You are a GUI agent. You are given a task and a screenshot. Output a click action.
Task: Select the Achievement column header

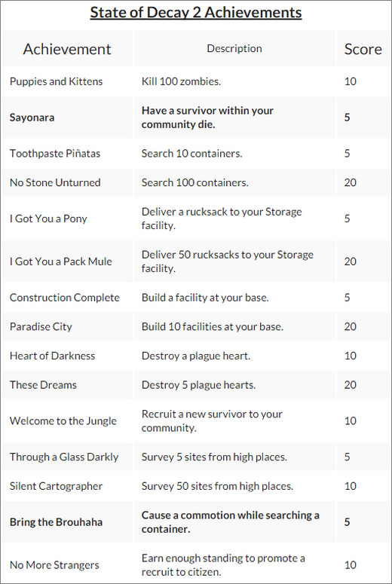click(67, 49)
